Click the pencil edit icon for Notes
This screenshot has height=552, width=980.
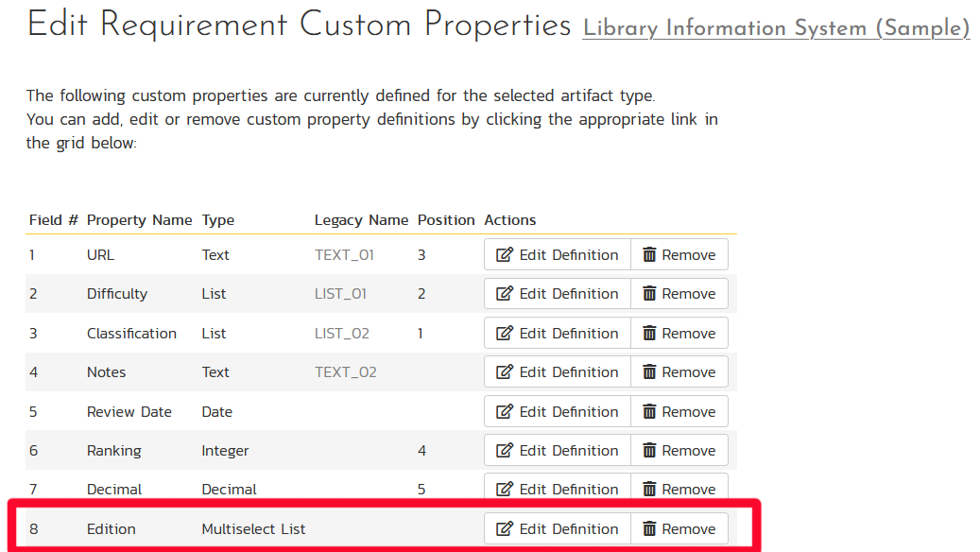click(505, 372)
